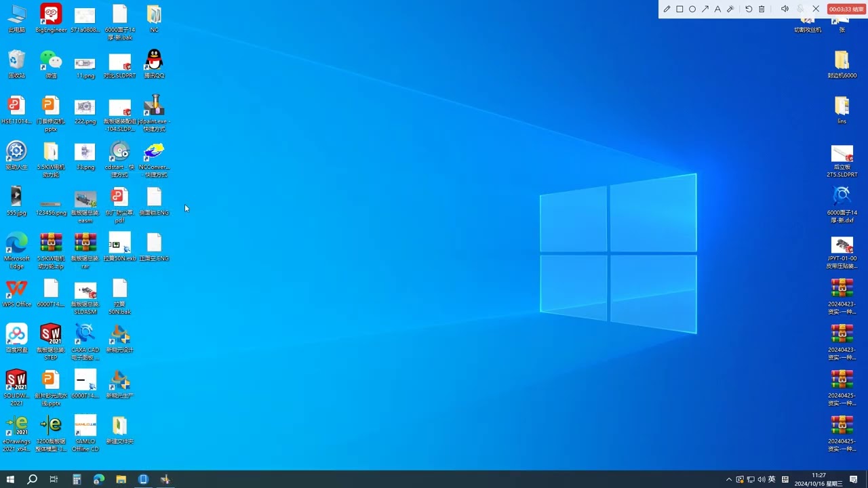Select the 裁板锯总装.STEP file icon

point(51,342)
